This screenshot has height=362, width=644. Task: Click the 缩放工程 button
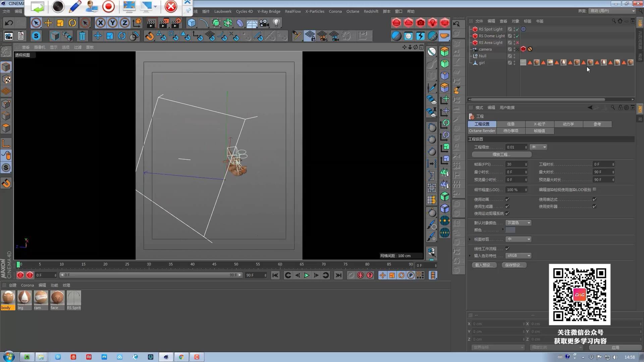click(501, 155)
